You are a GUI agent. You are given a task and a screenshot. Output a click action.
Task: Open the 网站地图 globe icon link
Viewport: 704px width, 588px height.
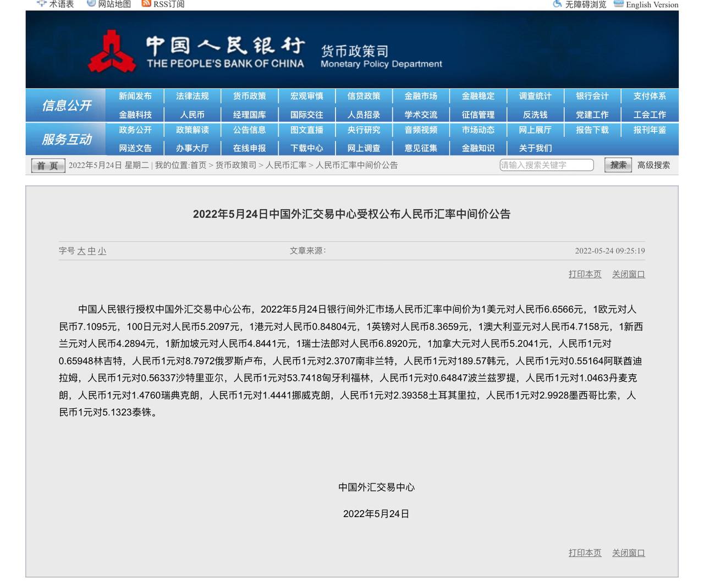91,4
